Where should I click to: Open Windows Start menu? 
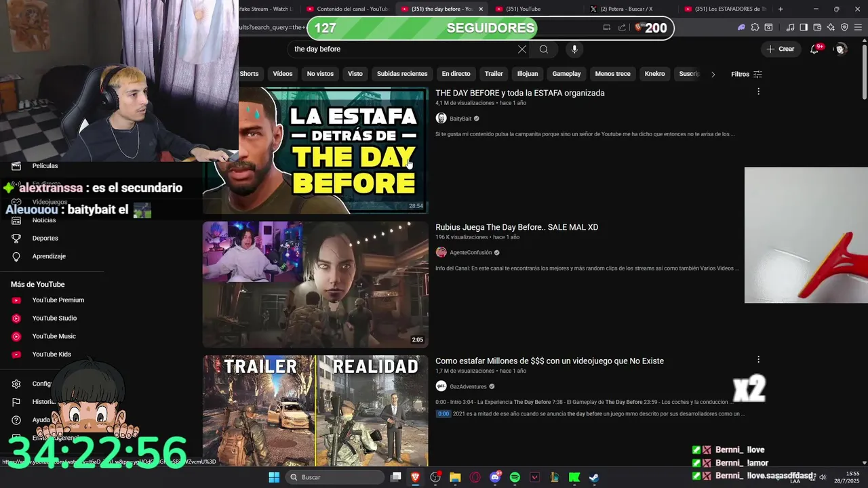pos(274,477)
